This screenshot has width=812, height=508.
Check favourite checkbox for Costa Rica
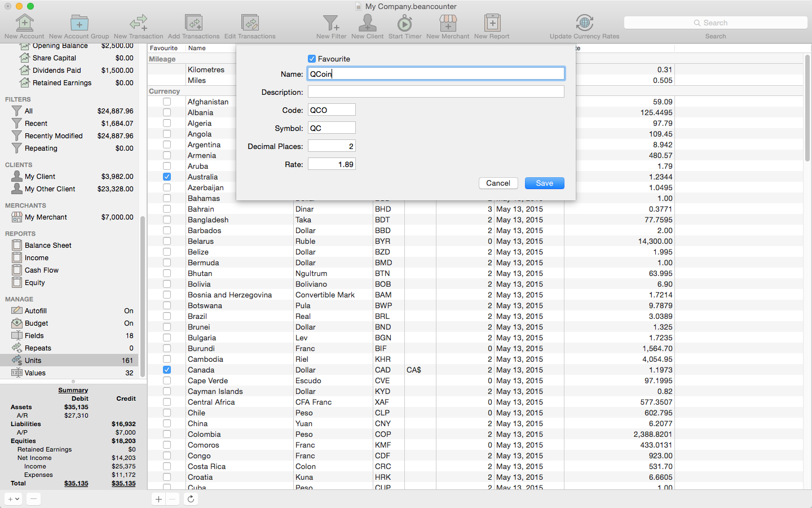(167, 466)
